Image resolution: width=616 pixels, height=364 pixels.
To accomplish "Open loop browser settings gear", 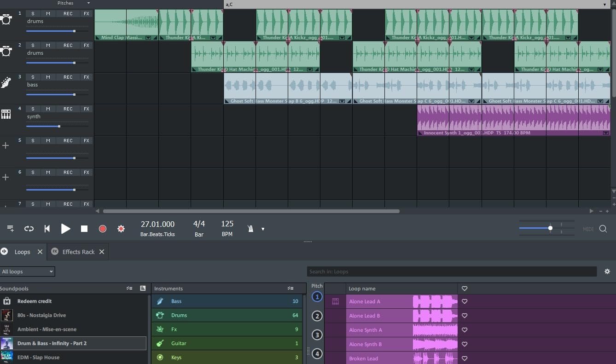I will coord(607,272).
